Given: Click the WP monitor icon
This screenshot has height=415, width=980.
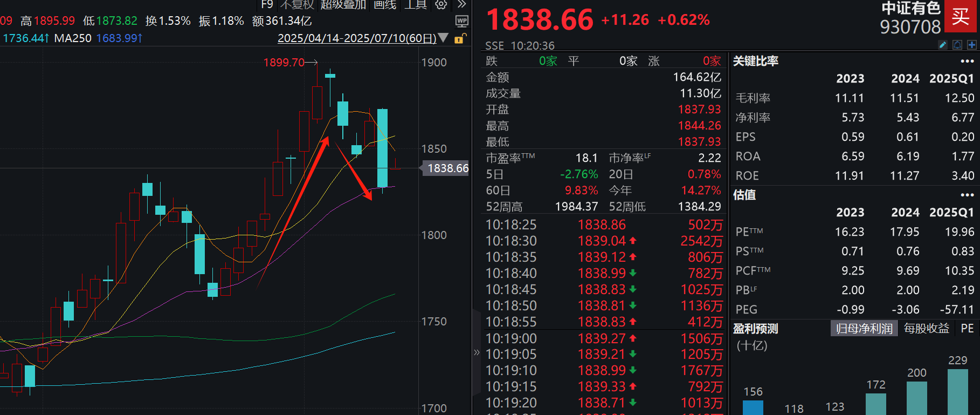Looking at the screenshot, I should click(x=462, y=21).
